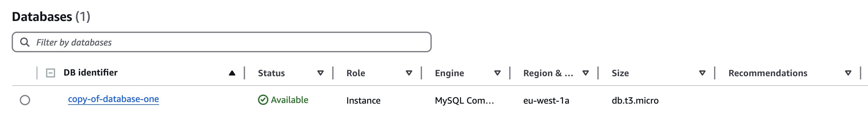Sort by Size using its arrow icon
Screen dimensions: 868x133
[702, 73]
